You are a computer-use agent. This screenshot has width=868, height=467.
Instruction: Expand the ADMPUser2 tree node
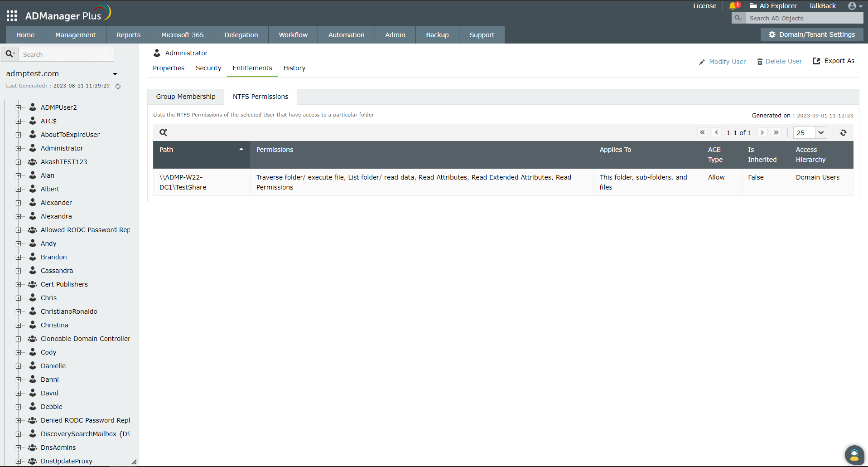(18, 107)
